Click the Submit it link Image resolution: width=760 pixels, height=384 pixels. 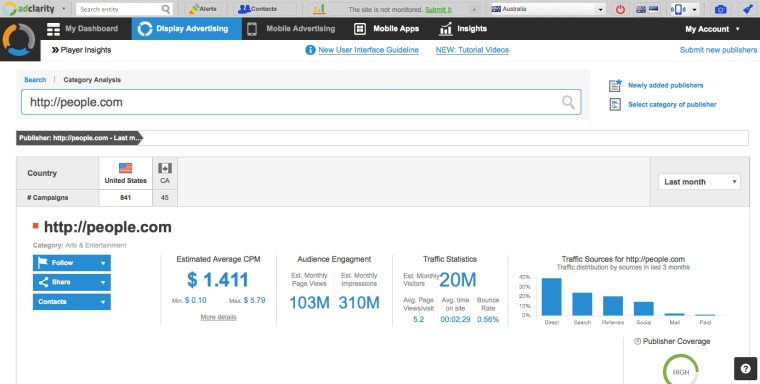438,10
